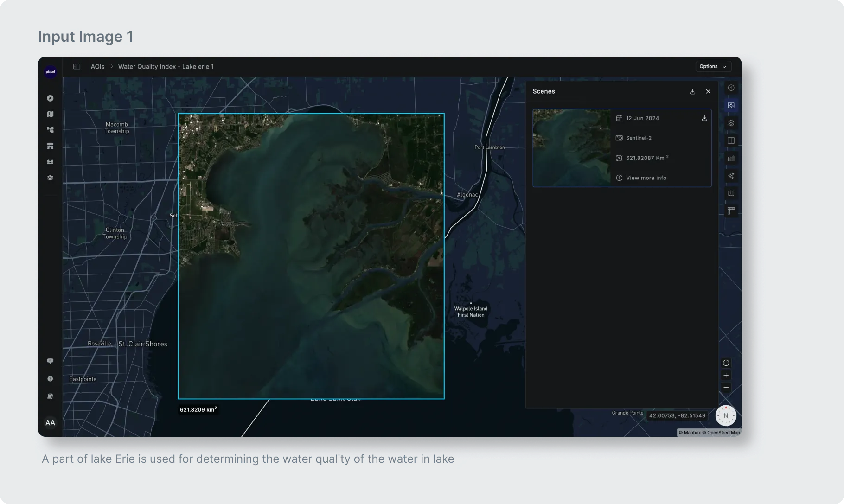
Task: Open the bar chart analytics icon
Action: pos(731,158)
